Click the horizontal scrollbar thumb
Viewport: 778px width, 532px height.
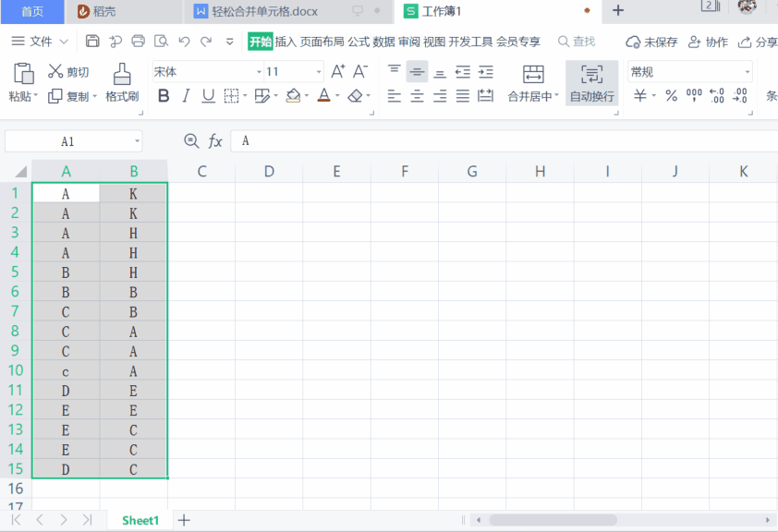553,520
